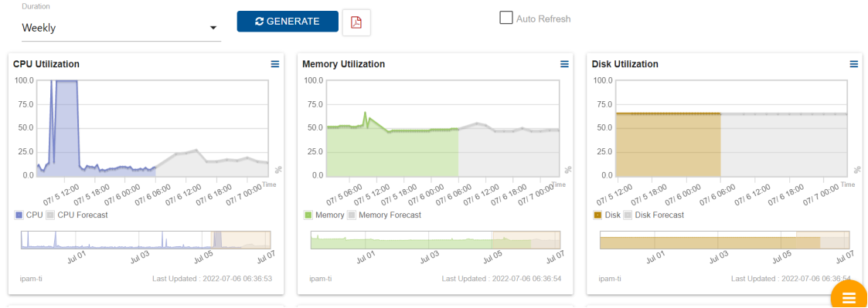
Task: Open Disk Utilization chart hamburger menu
Action: pyautogui.click(x=854, y=65)
